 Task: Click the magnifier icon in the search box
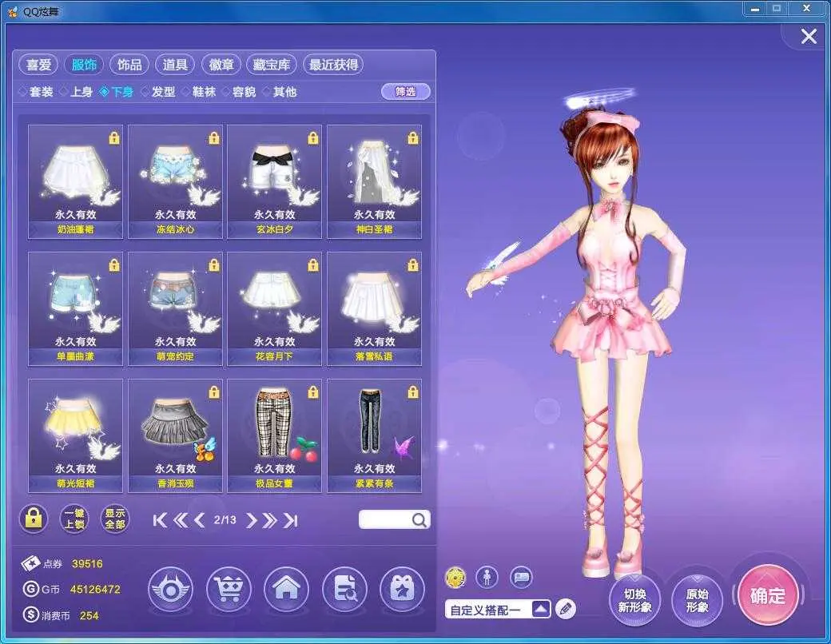coord(419,520)
